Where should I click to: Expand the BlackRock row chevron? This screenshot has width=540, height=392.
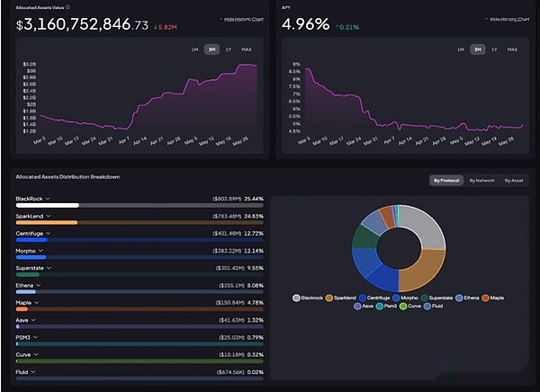click(x=48, y=199)
